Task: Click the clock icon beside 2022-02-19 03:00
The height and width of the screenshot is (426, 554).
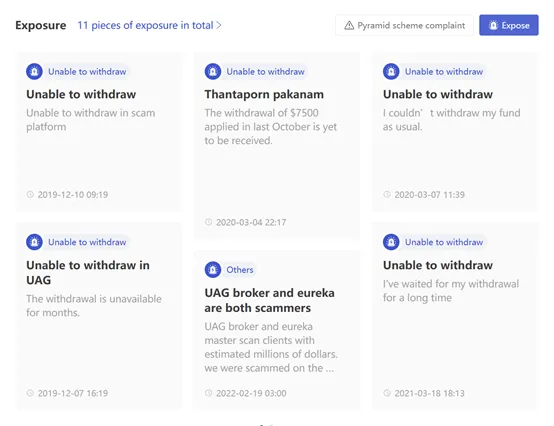Action: 208,393
